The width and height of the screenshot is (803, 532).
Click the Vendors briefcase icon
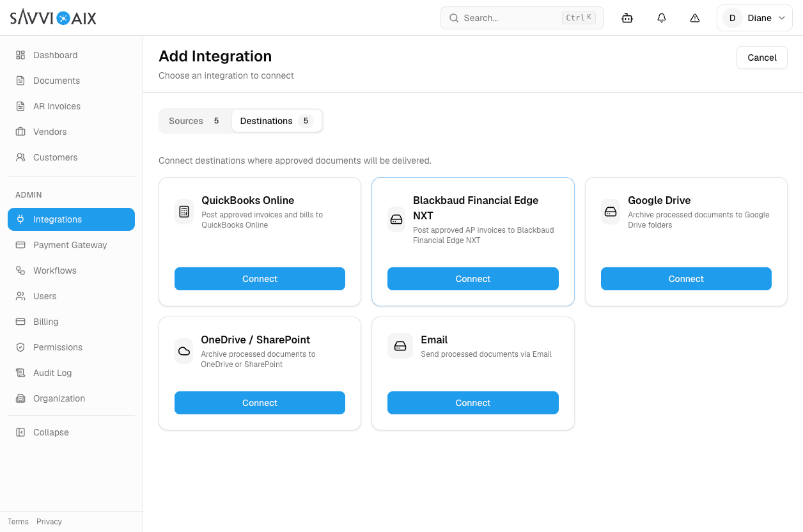click(20, 132)
